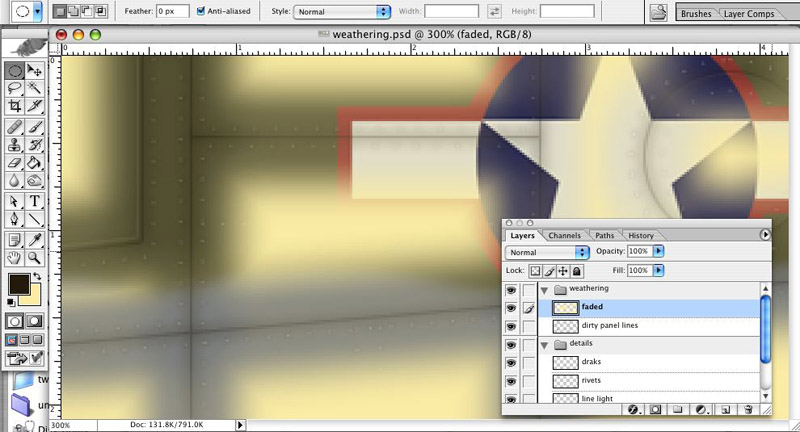
Task: Select the Line tool
Action: coord(34,219)
